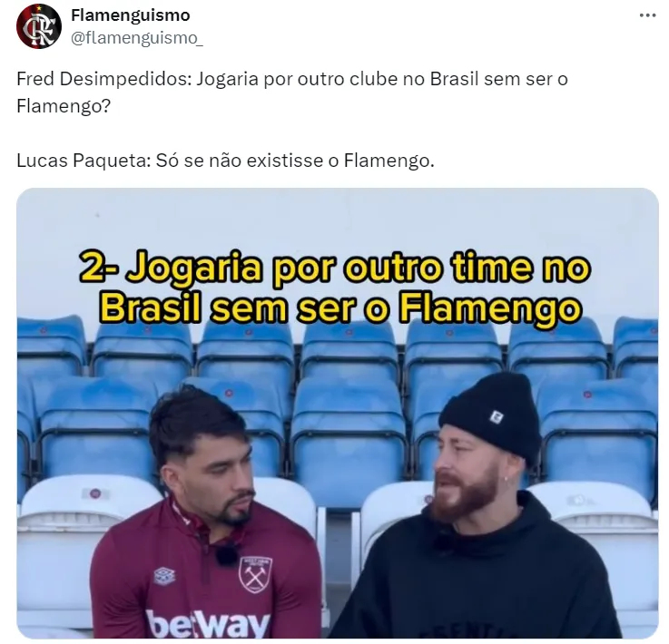This screenshot has width=669, height=644.
Task: Click the earring on the bearded man
Action: pyautogui.click(x=507, y=479)
